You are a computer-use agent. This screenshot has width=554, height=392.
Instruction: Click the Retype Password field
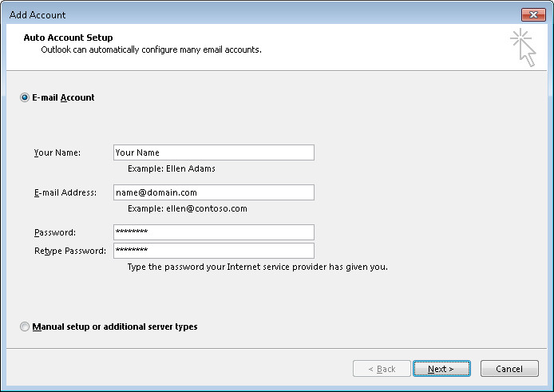point(214,251)
